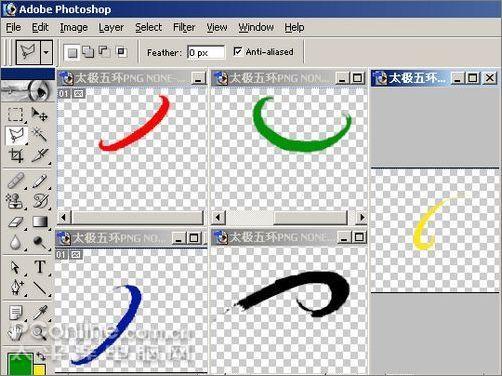Viewport: 502px width, 376px height.
Task: Choose Add to Selection mode
Action: [x=88, y=52]
